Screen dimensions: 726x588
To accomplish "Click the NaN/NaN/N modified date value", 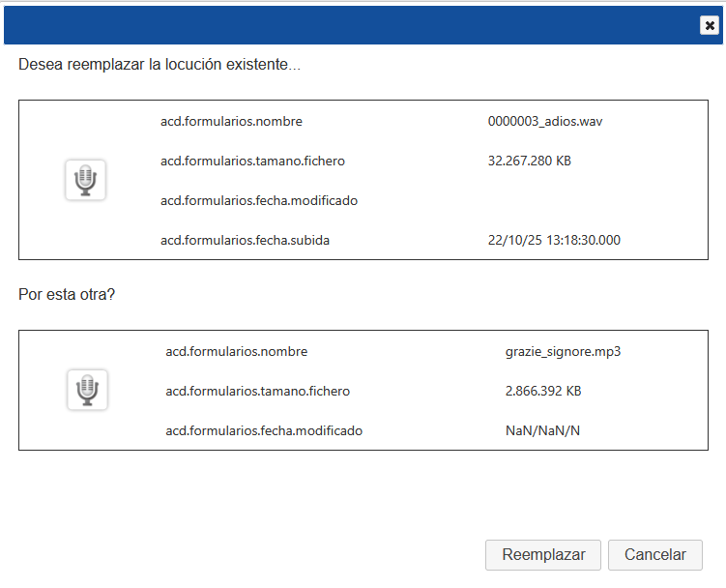I will tap(542, 430).
